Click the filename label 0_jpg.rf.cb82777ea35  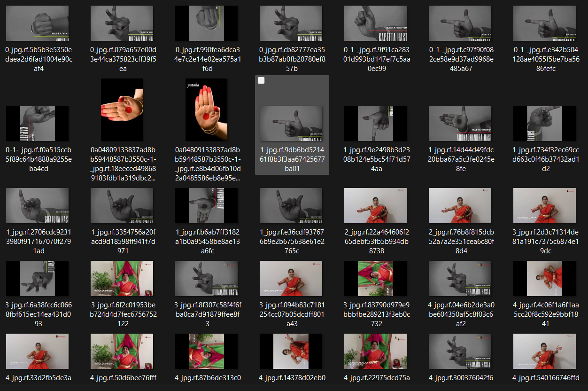click(291, 59)
